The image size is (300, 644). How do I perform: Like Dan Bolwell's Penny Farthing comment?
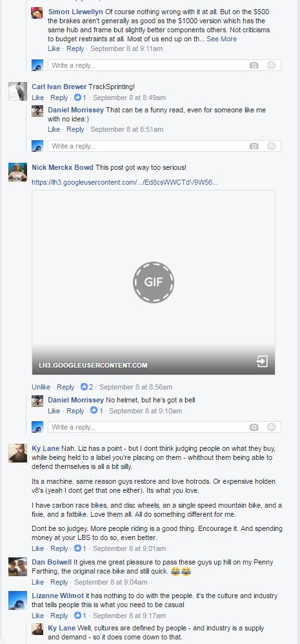(38, 582)
